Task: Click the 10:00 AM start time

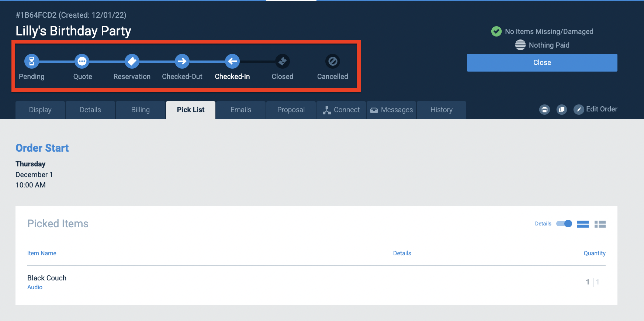Action: pos(31,185)
